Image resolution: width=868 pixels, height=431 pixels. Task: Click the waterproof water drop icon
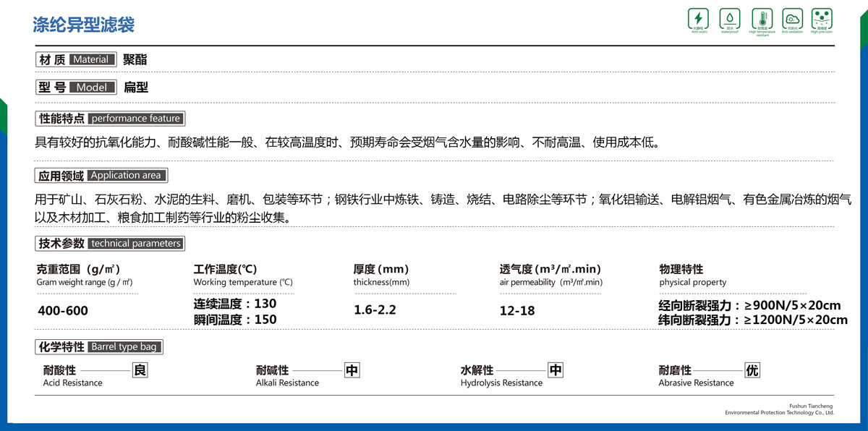(x=729, y=19)
